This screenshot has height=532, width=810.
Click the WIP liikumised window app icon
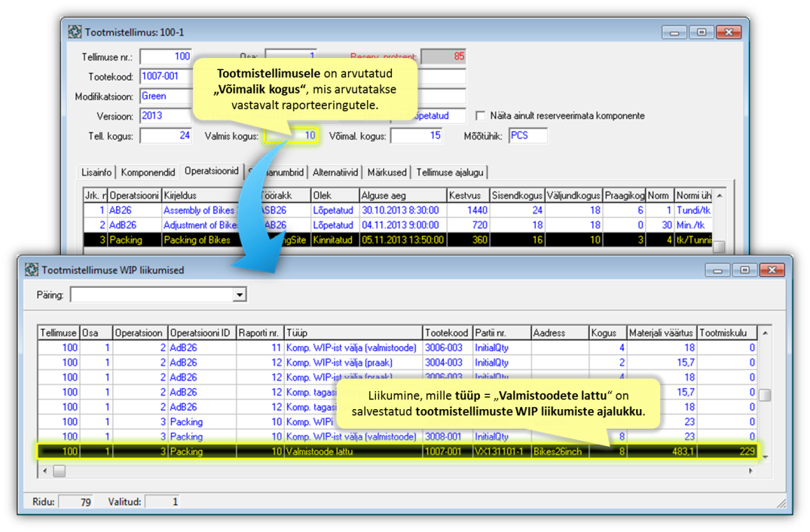coord(32,270)
